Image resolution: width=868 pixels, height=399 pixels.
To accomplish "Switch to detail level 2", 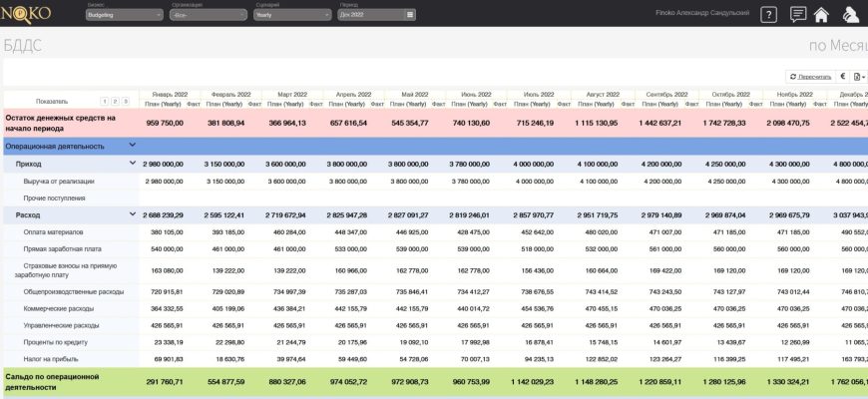I will [x=115, y=101].
